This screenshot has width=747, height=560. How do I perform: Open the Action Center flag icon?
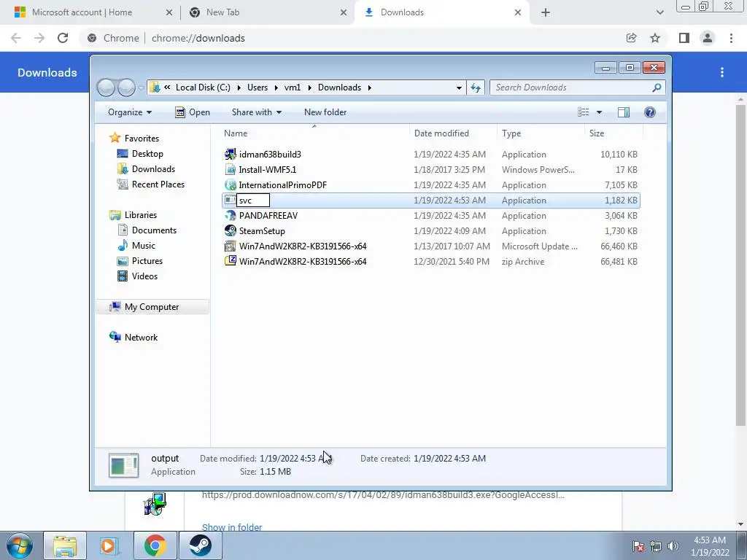click(x=638, y=546)
